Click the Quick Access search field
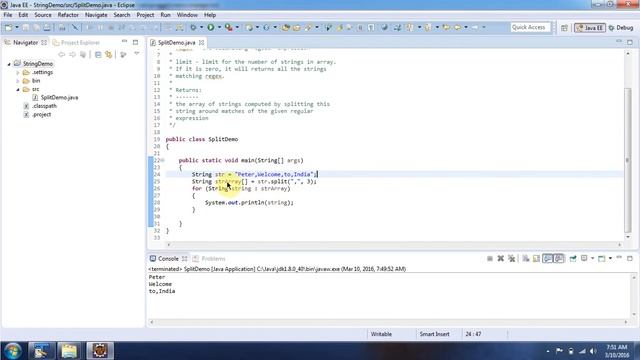The height and width of the screenshot is (360, 640). (530, 27)
